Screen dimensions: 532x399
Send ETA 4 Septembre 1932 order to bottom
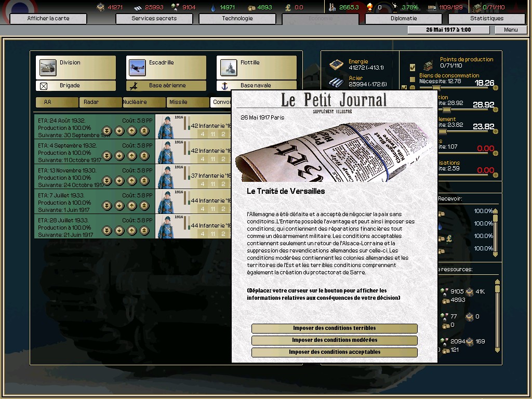[x=107, y=156]
